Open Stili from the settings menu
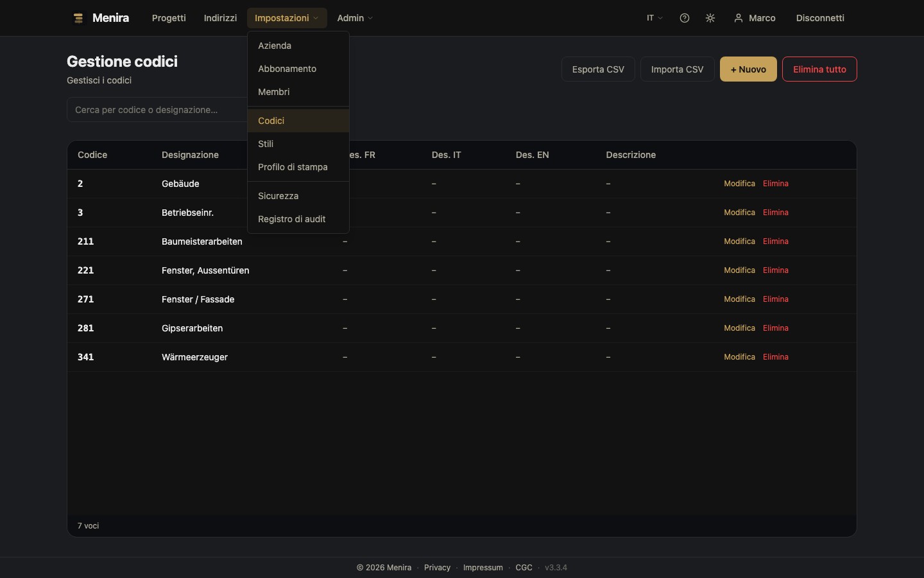924x578 pixels. point(298,144)
